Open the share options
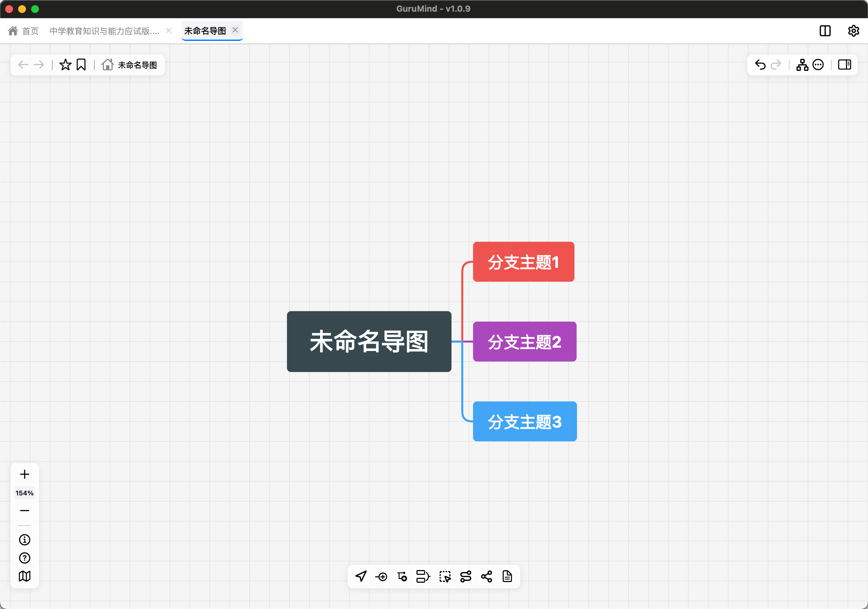This screenshot has height=609, width=868. coord(487,577)
